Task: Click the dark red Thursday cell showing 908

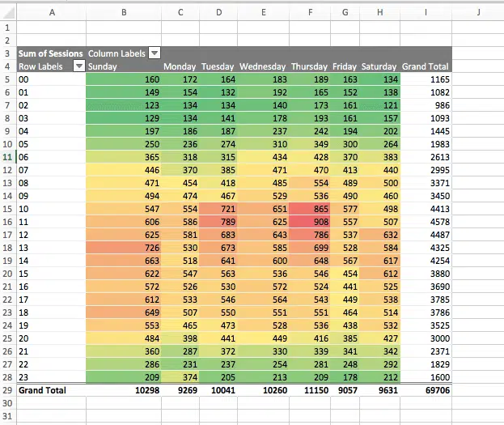Action: pyautogui.click(x=310, y=221)
